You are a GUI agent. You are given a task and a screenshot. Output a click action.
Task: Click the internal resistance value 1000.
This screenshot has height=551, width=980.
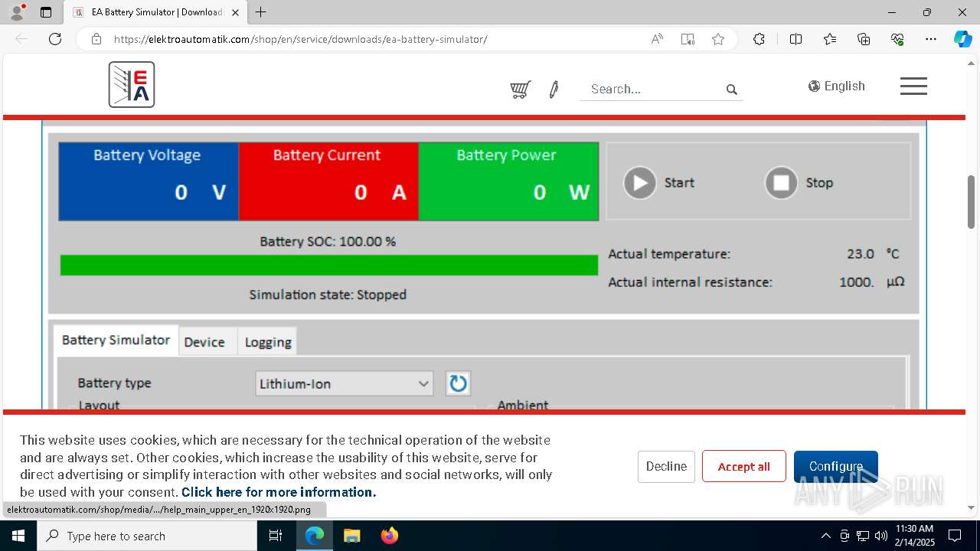click(x=857, y=282)
